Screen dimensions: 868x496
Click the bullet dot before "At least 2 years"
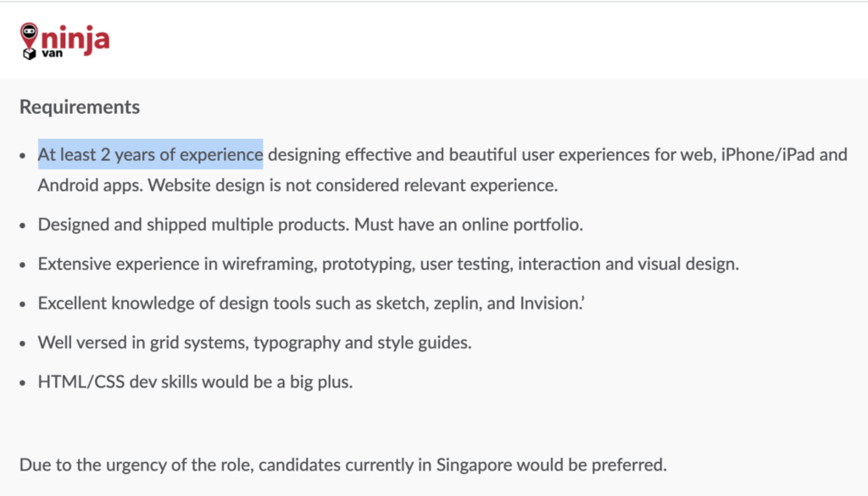[22, 156]
